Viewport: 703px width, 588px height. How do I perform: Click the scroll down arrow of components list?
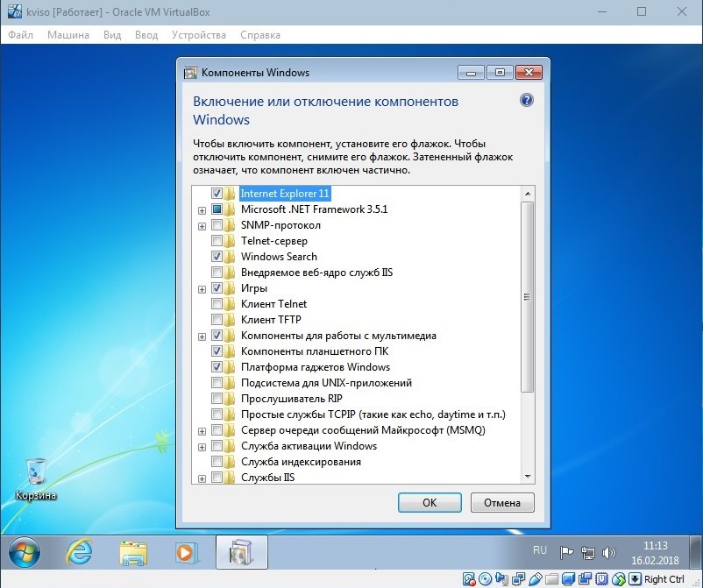pyautogui.click(x=528, y=477)
